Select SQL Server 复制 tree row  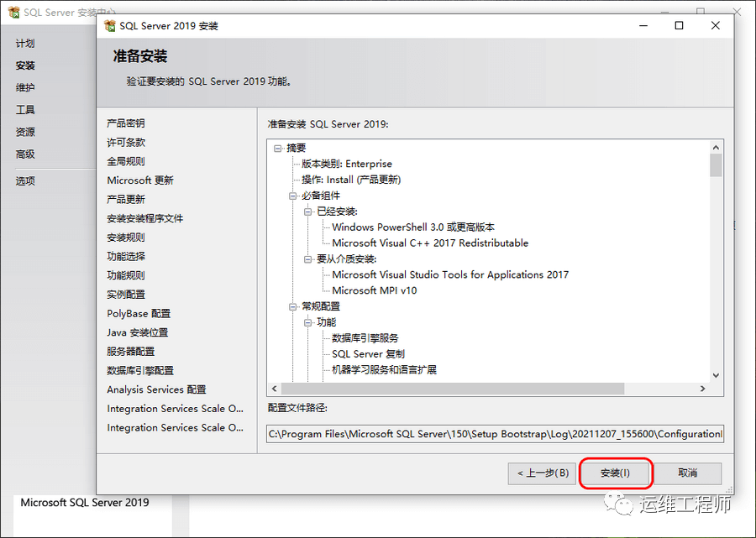click(x=369, y=354)
